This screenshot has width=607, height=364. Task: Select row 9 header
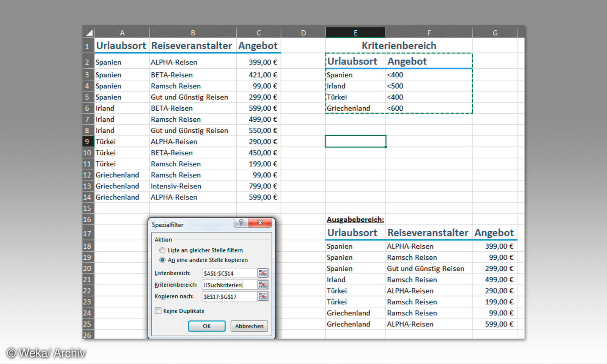(x=88, y=141)
